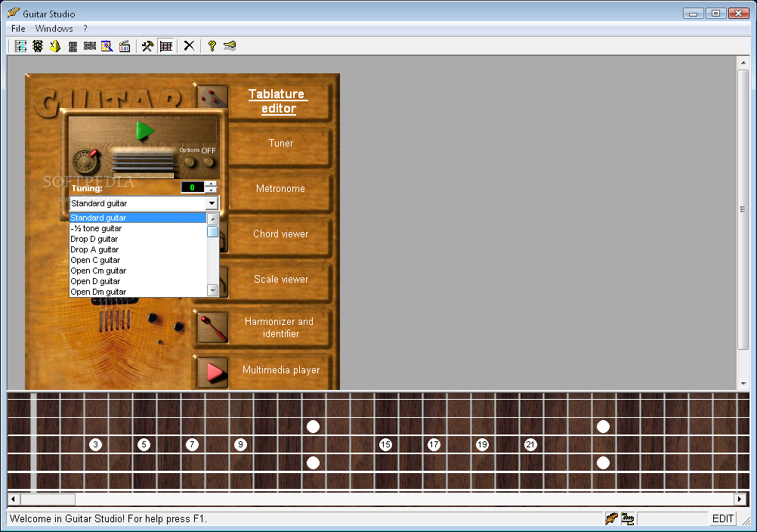Click the main area scroll up arrow
This screenshot has width=757, height=532.
(x=743, y=63)
